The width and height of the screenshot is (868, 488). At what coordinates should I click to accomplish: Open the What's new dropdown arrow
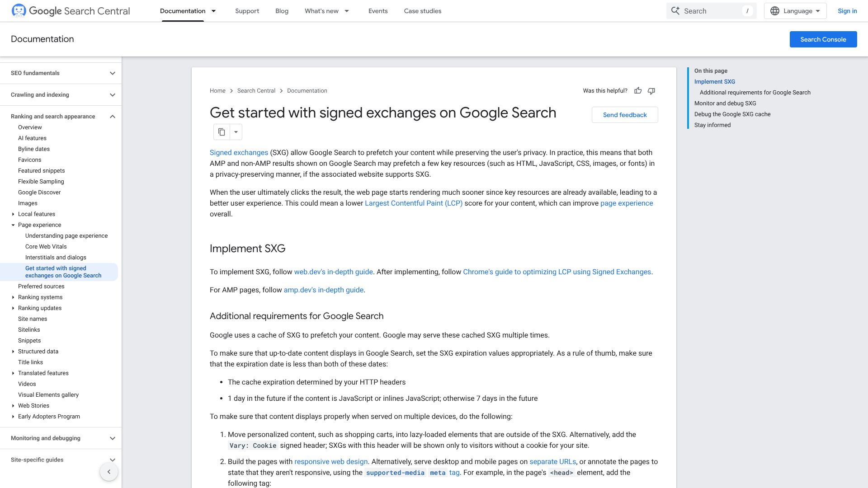(x=347, y=11)
